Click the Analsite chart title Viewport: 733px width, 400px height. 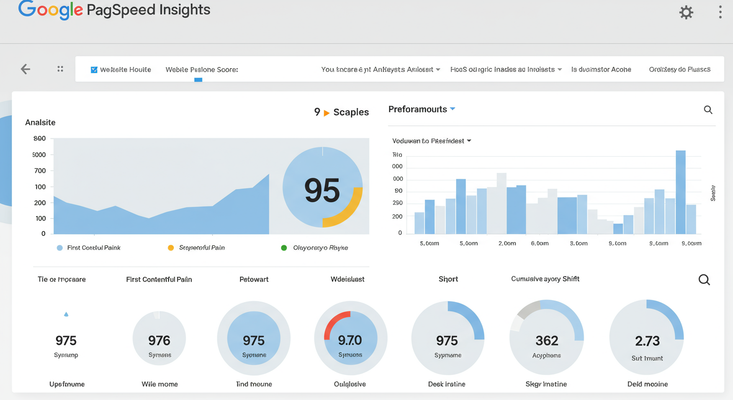(x=40, y=122)
